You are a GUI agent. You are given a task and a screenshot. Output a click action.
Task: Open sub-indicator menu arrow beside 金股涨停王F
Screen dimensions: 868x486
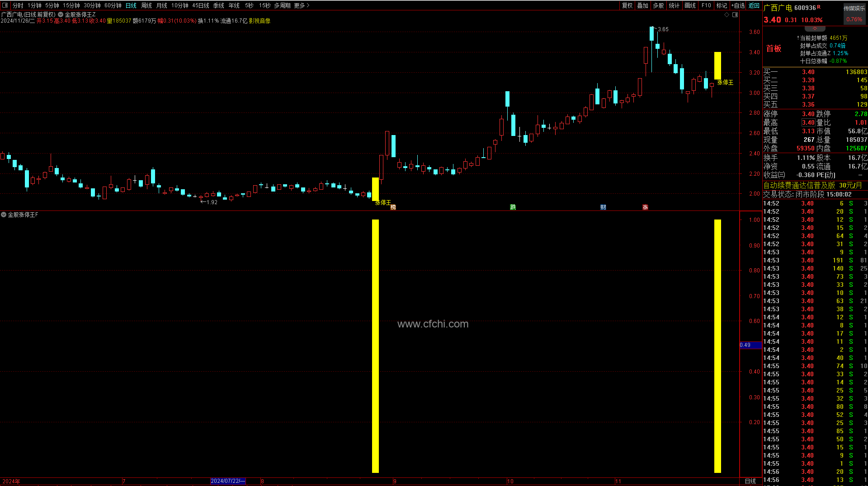click(4, 215)
